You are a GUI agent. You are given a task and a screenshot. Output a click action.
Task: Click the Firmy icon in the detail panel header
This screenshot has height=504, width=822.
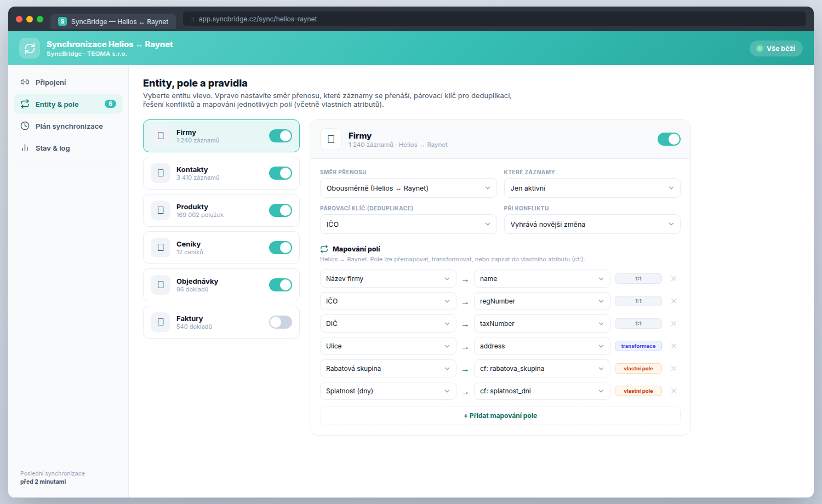pos(331,139)
